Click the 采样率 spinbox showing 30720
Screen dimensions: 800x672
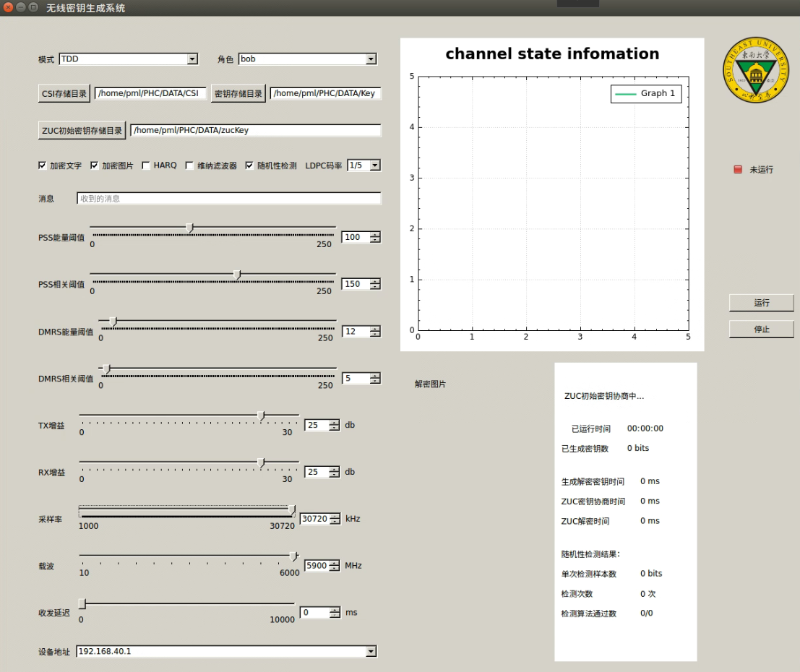coord(320,519)
